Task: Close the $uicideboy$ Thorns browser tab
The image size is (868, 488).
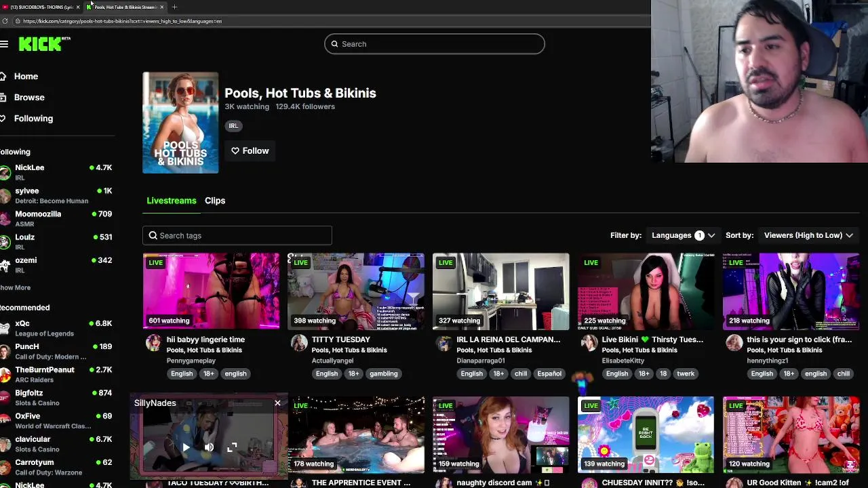Action: [78, 7]
